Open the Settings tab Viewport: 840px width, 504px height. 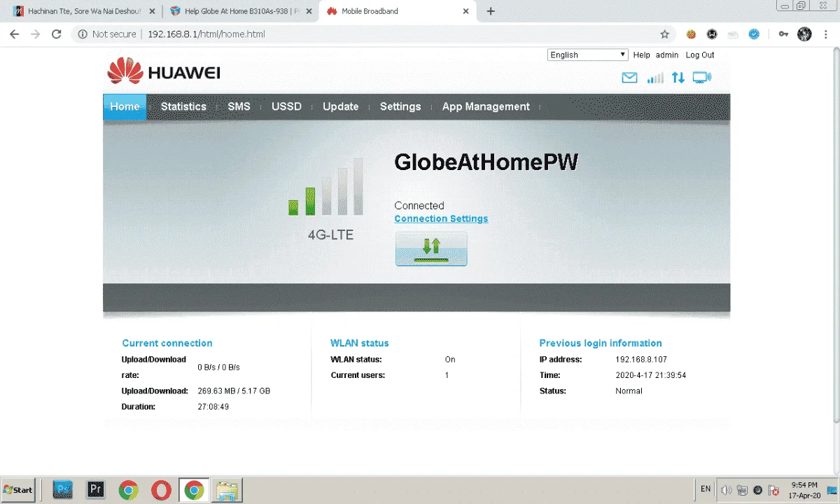[400, 106]
